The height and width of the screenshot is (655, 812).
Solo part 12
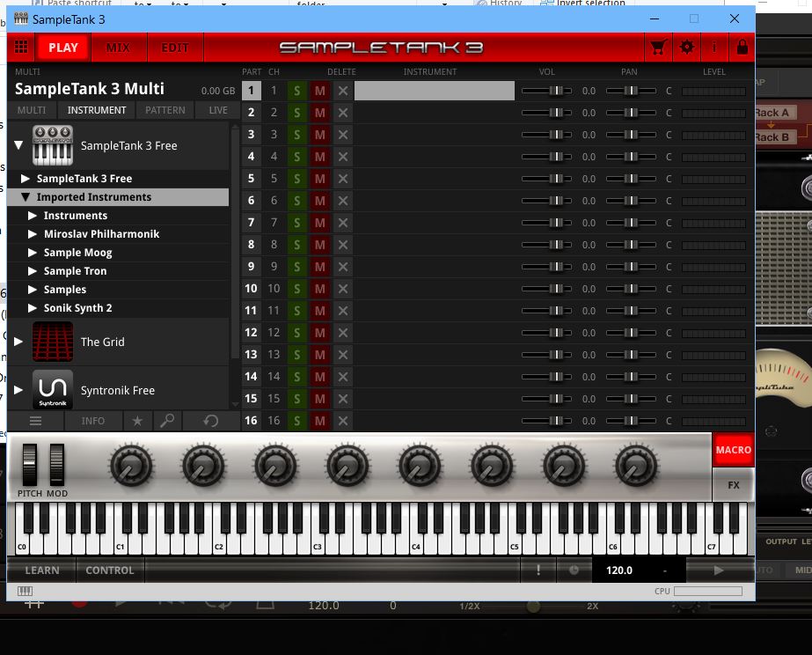(x=296, y=333)
